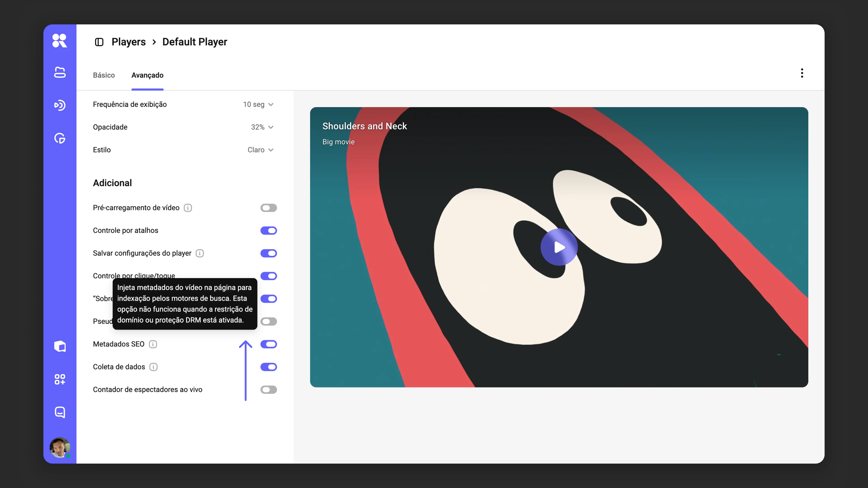
Task: Click the Opacidade label
Action: pos(110,127)
